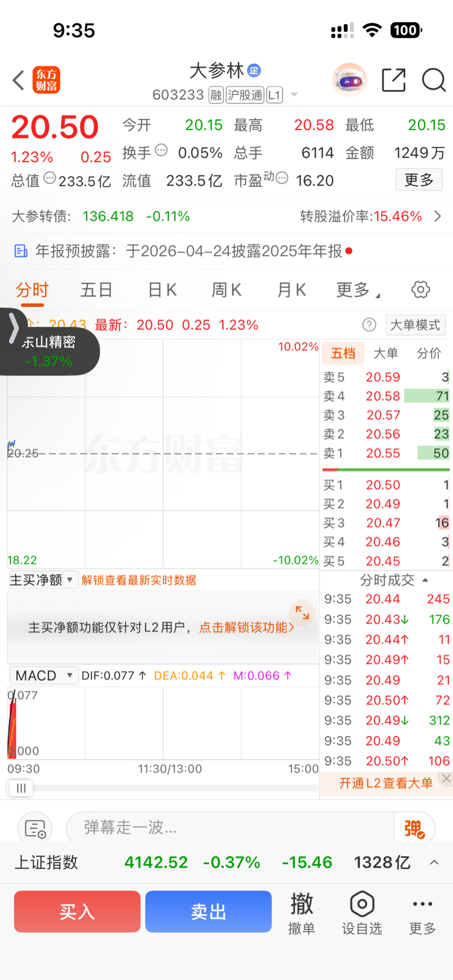
Task: Tap the 弹幕走一波 input field
Action: pos(230,827)
